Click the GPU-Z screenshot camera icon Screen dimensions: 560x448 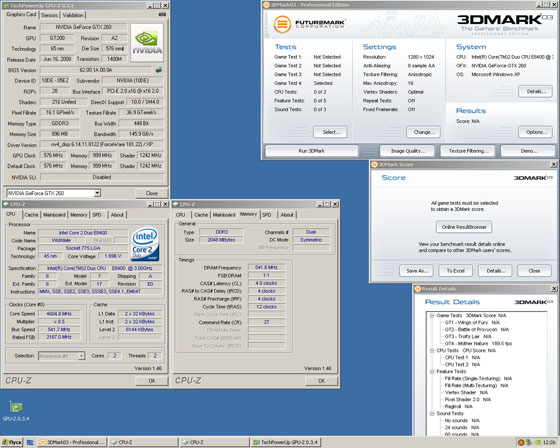(x=162, y=14)
